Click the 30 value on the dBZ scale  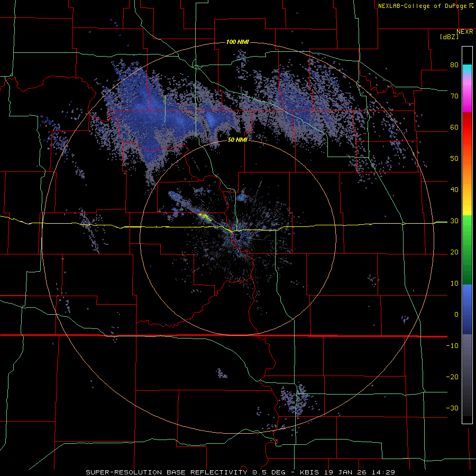tap(454, 221)
